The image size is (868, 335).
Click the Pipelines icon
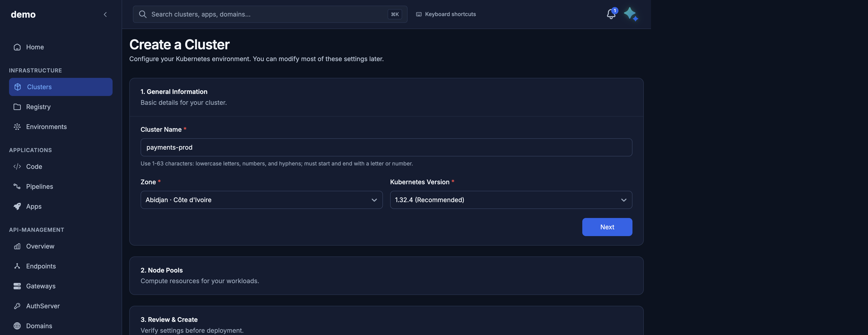point(17,187)
